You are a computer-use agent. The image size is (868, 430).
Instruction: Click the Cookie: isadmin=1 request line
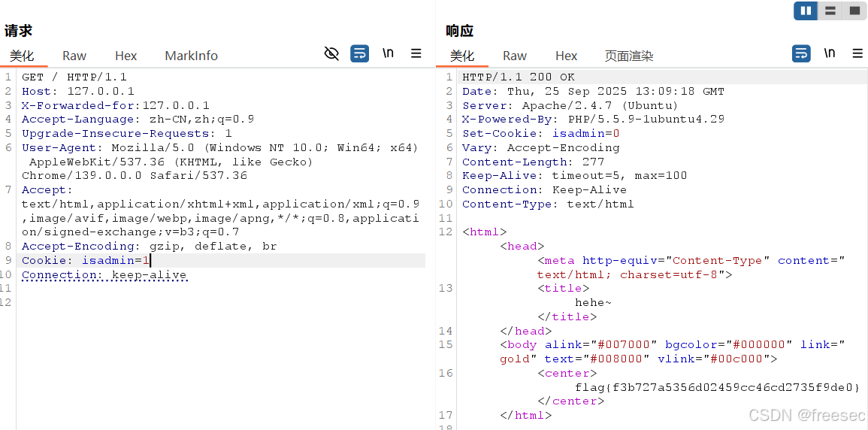point(86,261)
